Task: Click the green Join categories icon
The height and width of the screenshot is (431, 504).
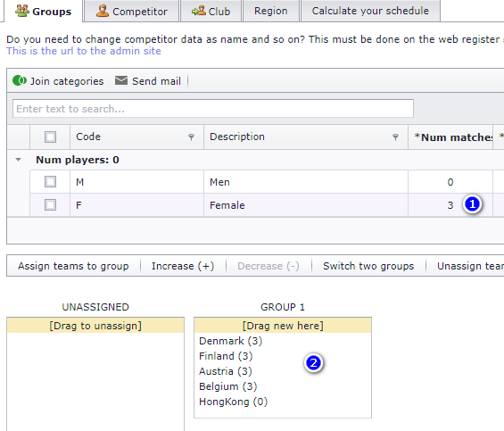Action: click(20, 80)
